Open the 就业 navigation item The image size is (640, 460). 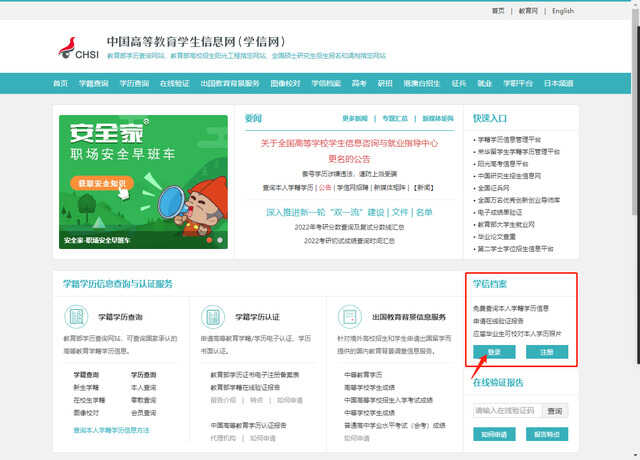pos(484,84)
